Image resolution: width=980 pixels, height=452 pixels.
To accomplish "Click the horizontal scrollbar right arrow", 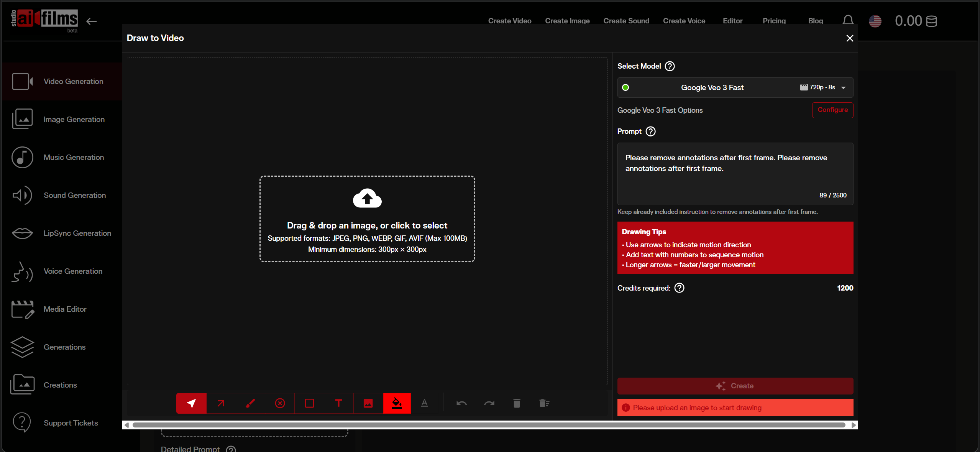I will point(853,425).
